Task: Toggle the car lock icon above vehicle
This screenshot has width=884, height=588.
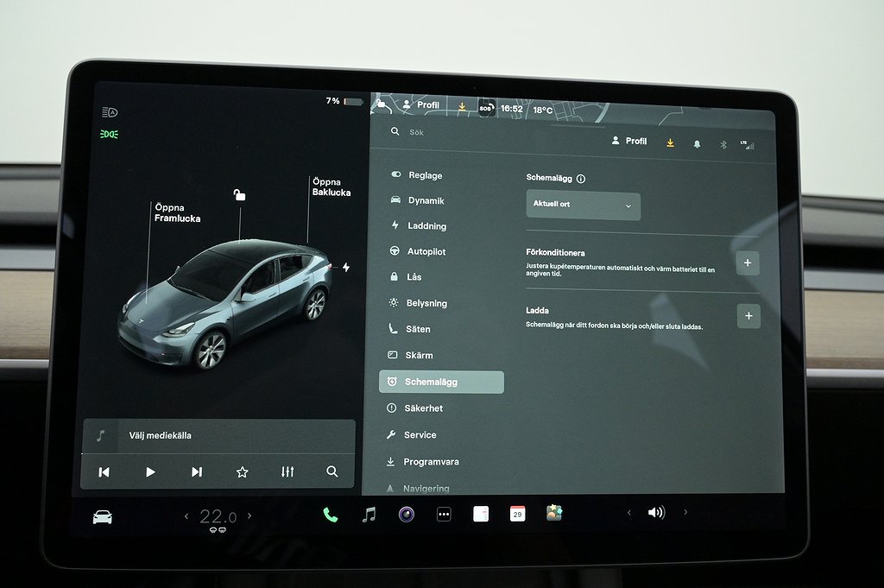Action: (x=239, y=195)
